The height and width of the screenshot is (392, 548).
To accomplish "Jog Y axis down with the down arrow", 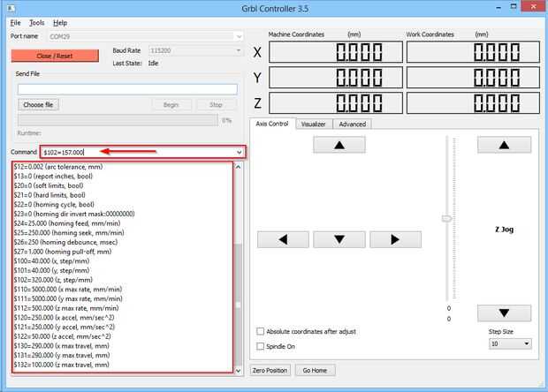I will [x=339, y=239].
